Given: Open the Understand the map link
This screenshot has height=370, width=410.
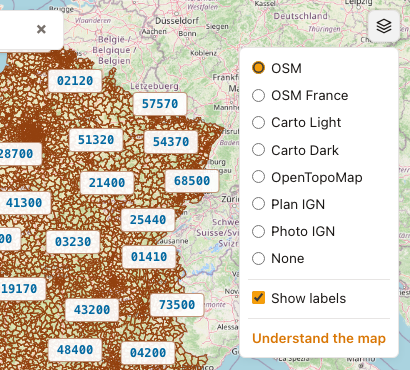Looking at the screenshot, I should pos(319,338).
